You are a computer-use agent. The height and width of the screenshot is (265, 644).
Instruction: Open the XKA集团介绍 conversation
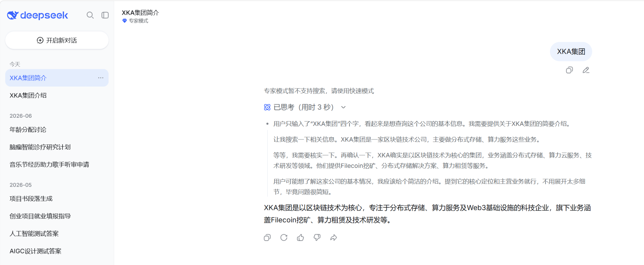click(57, 95)
